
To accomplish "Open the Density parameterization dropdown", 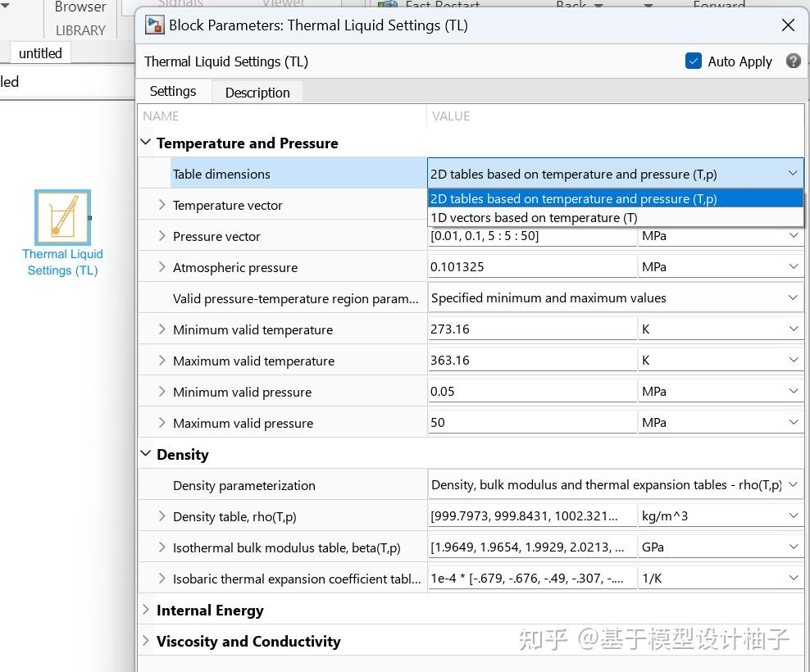I will (x=615, y=484).
